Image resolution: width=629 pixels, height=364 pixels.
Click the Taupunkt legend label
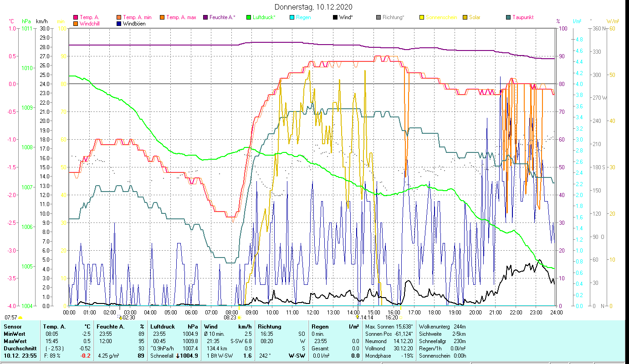523,17
